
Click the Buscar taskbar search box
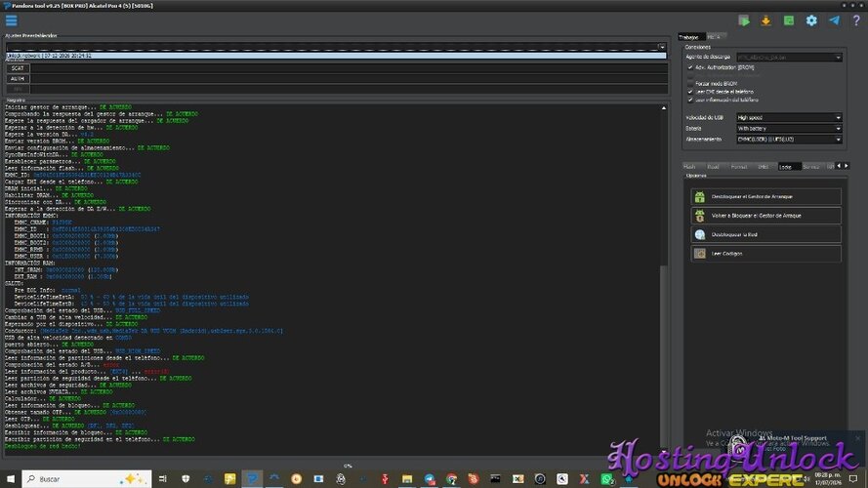(x=87, y=478)
